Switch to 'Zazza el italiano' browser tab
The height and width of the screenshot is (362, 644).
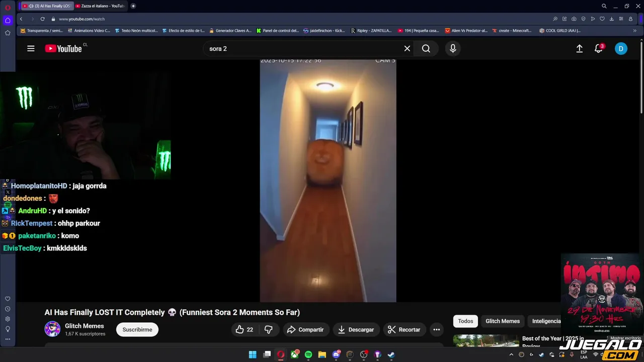[100, 6]
